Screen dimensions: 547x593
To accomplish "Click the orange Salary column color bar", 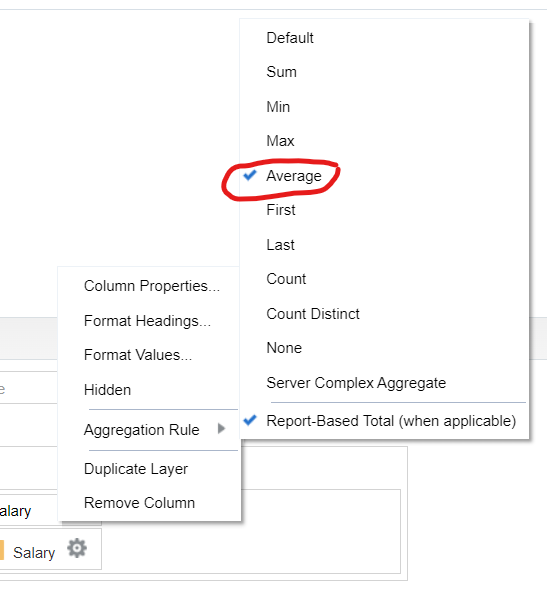I will [2, 550].
